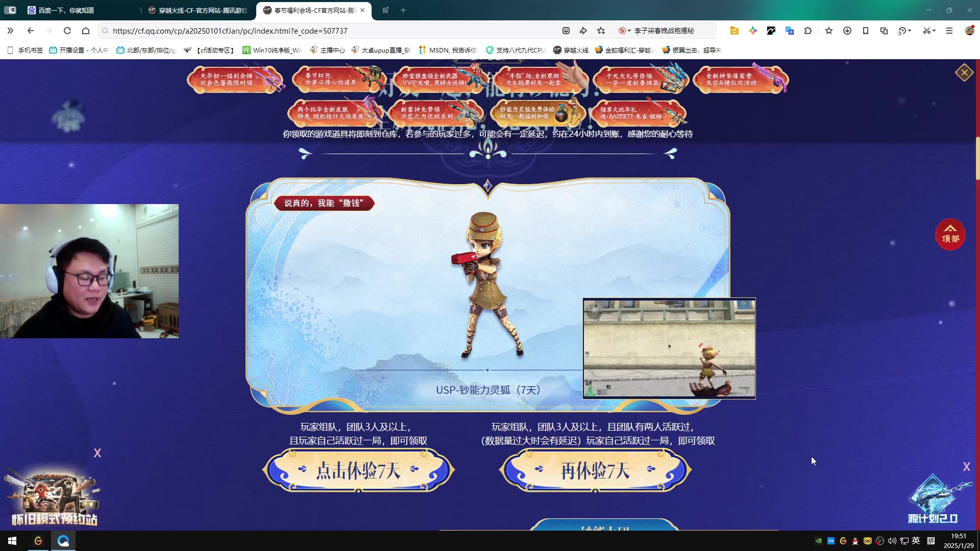Open the browser hamburger main menu
The width and height of the screenshot is (980, 551).
tap(949, 31)
